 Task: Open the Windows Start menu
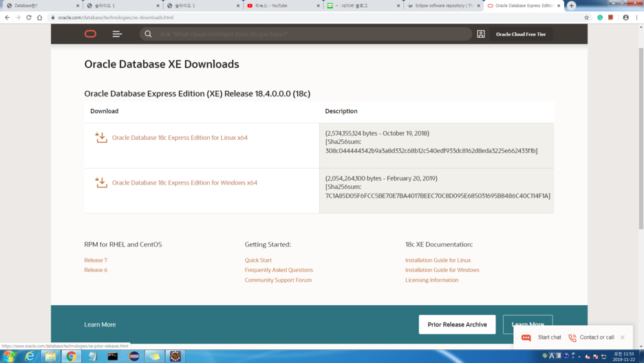tap(8, 356)
